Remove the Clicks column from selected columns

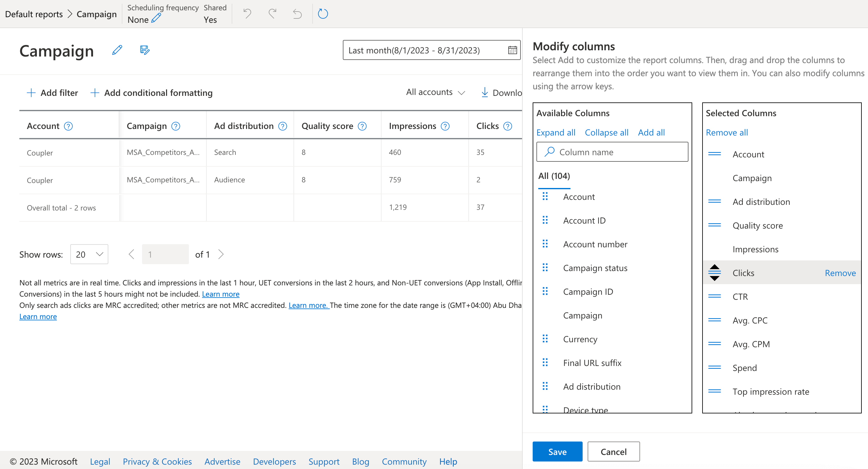(x=840, y=273)
